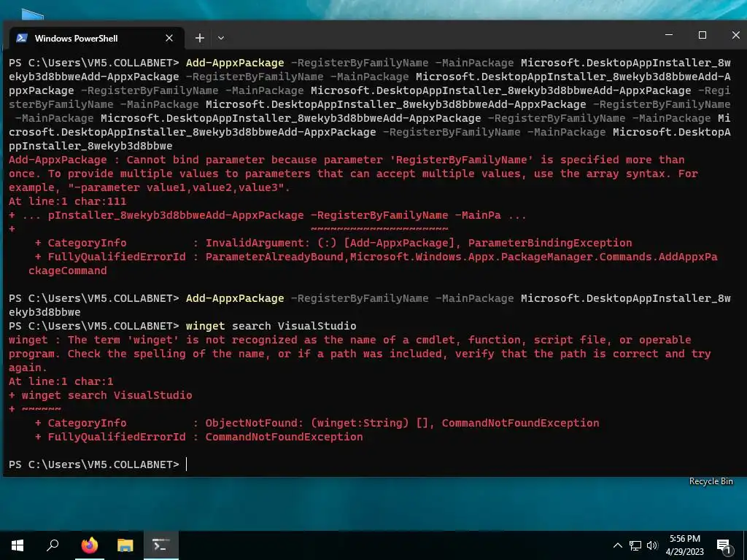
Task: Click 'ObjectNotFound: (winget:String)' text
Action: click(307, 423)
